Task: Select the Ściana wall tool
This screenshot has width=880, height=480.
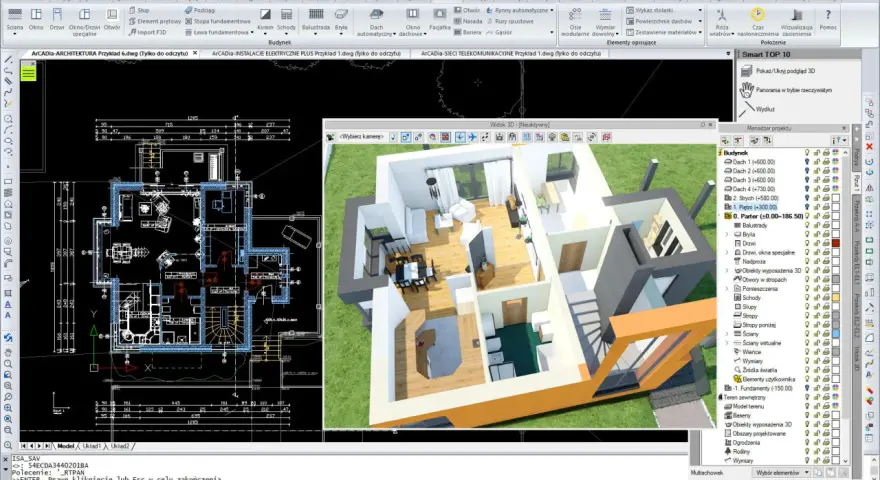Action: [15, 19]
